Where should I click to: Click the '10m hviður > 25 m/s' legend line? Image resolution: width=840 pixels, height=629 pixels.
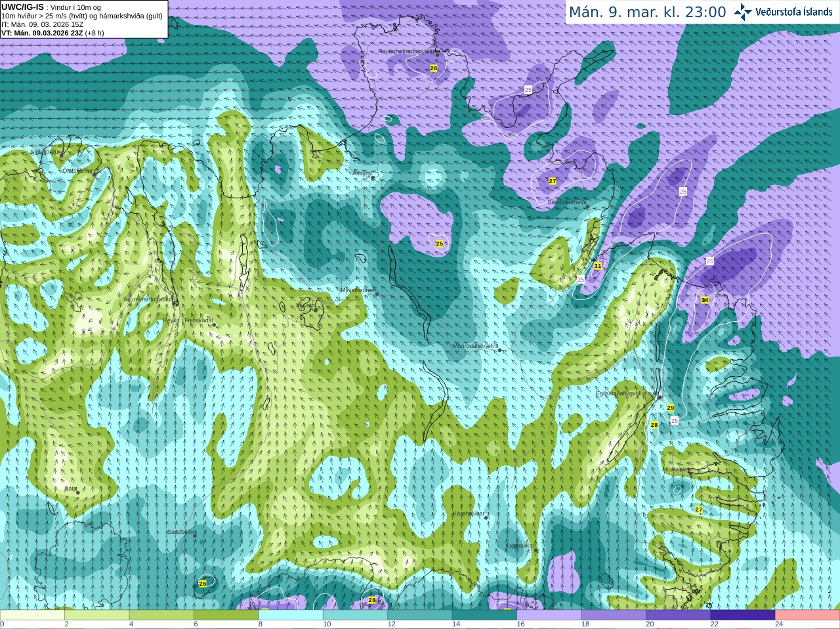point(82,16)
